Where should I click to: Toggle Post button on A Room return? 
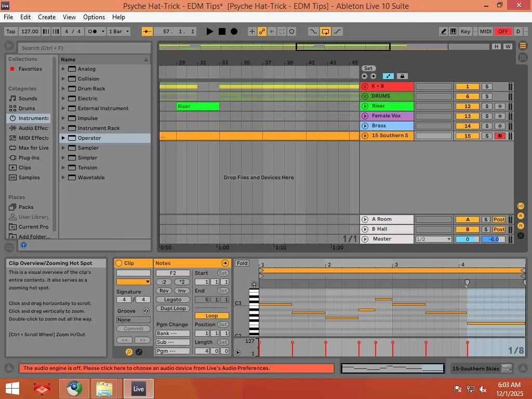pos(499,220)
